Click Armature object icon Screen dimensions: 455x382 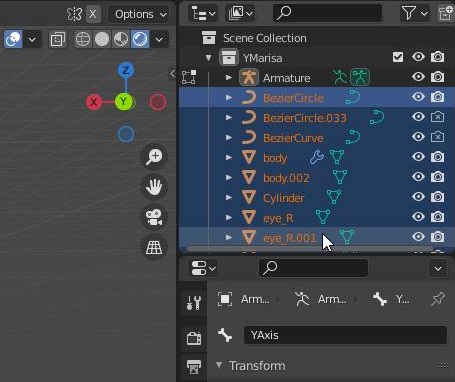click(x=249, y=77)
